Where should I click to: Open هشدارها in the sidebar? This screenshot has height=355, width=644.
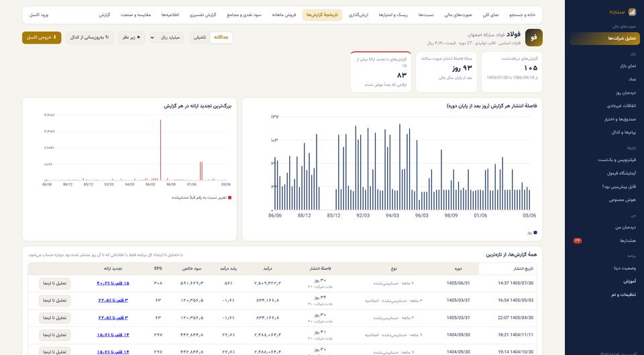[x=628, y=240]
